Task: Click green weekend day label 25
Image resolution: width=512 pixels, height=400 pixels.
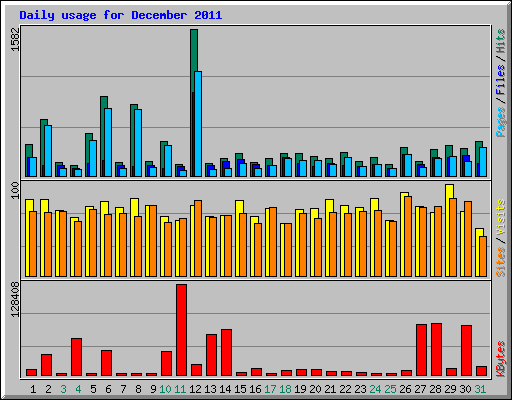Action: pos(390,389)
